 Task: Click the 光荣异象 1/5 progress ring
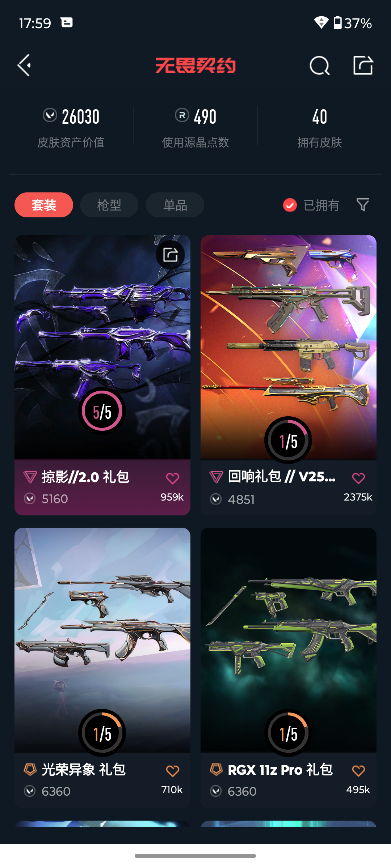pyautogui.click(x=102, y=733)
